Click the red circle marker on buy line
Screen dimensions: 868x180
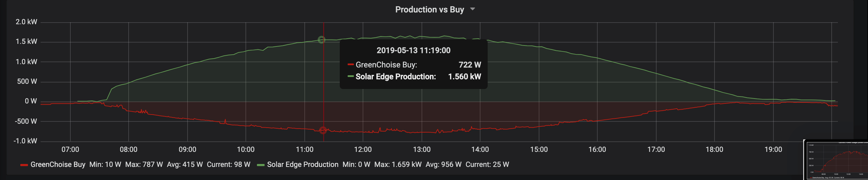[x=323, y=130]
